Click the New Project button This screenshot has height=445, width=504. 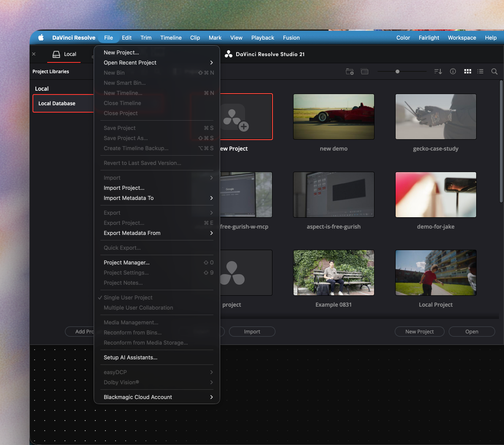coord(420,332)
